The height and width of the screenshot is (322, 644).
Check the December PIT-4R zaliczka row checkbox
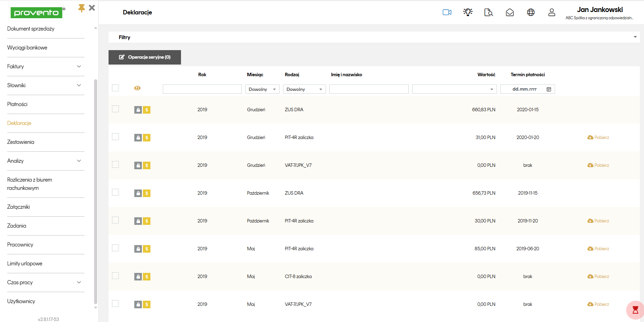tap(115, 137)
